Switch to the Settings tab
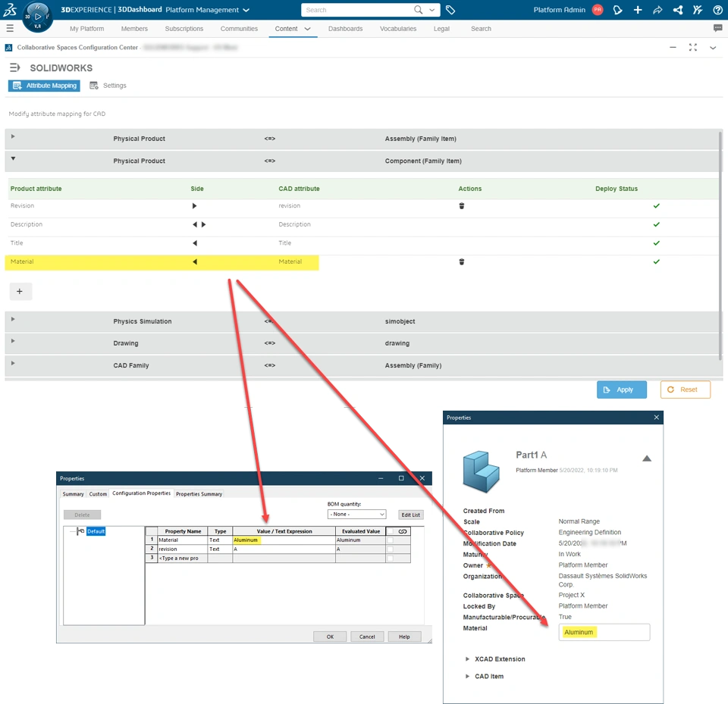Viewport: 728px width, 704px height. 108,86
